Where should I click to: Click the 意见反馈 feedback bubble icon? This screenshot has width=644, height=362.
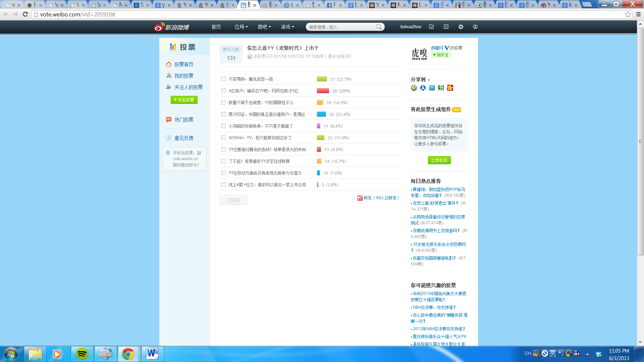[x=169, y=138]
